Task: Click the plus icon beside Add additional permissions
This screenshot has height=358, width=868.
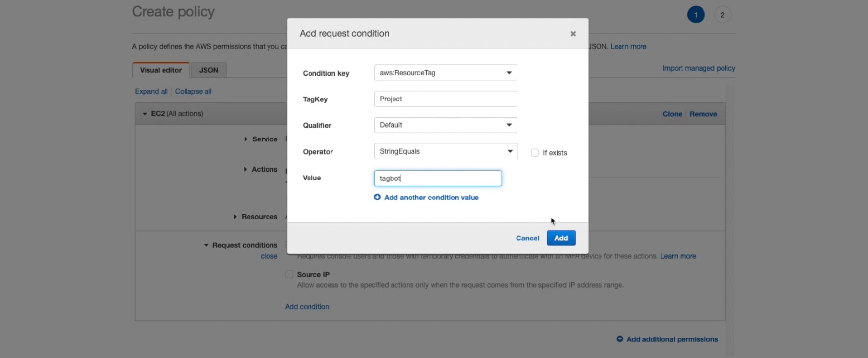Action: coord(620,339)
